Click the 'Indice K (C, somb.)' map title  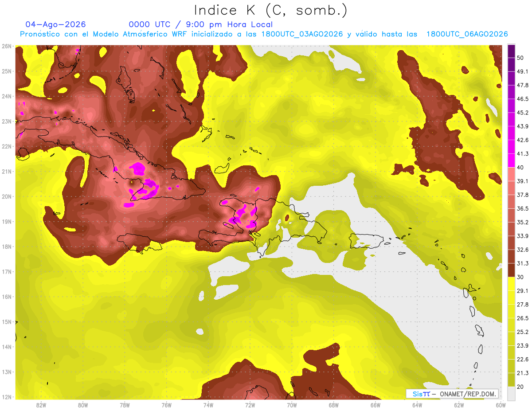[271, 11]
